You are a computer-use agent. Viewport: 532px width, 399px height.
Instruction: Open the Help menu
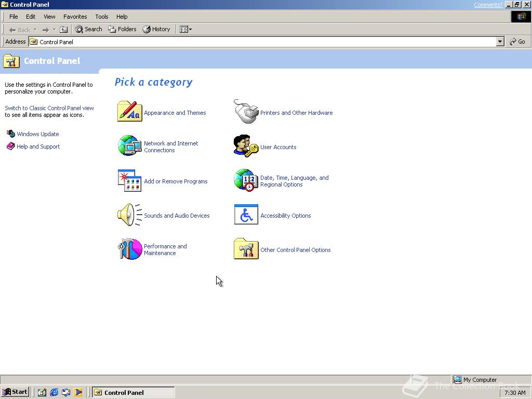coord(122,17)
